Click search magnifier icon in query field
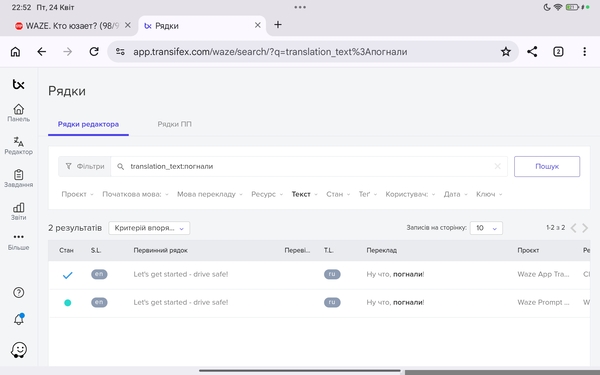The width and height of the screenshot is (600, 375). pyautogui.click(x=120, y=166)
